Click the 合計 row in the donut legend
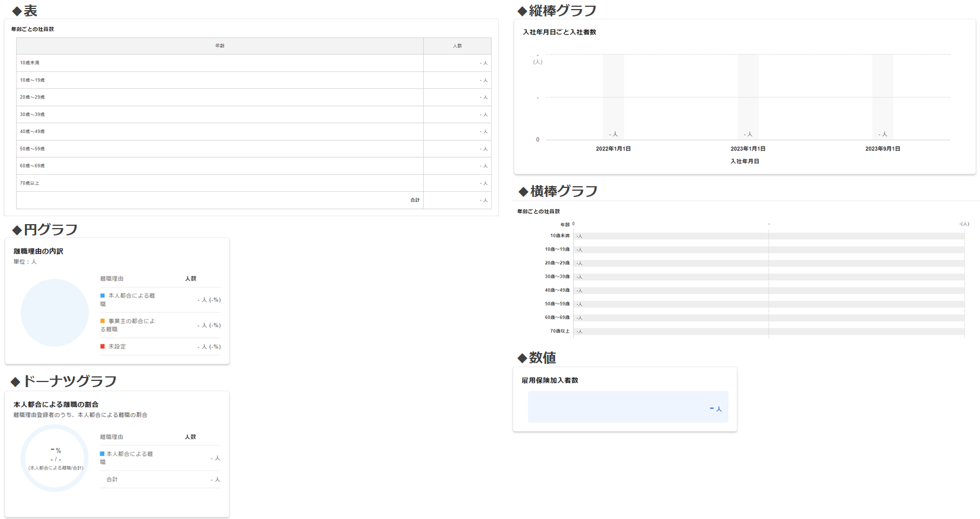This screenshot has height=519, width=980. coord(160,479)
